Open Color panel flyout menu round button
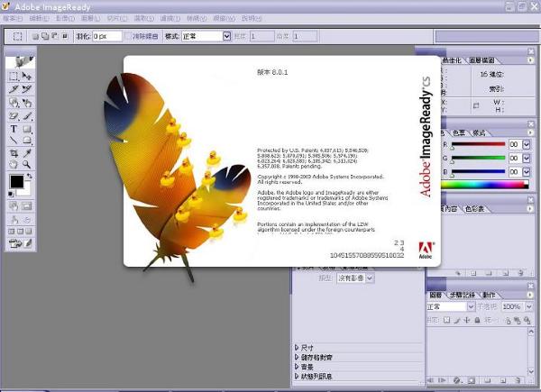This screenshot has width=541, height=392. coord(530,132)
